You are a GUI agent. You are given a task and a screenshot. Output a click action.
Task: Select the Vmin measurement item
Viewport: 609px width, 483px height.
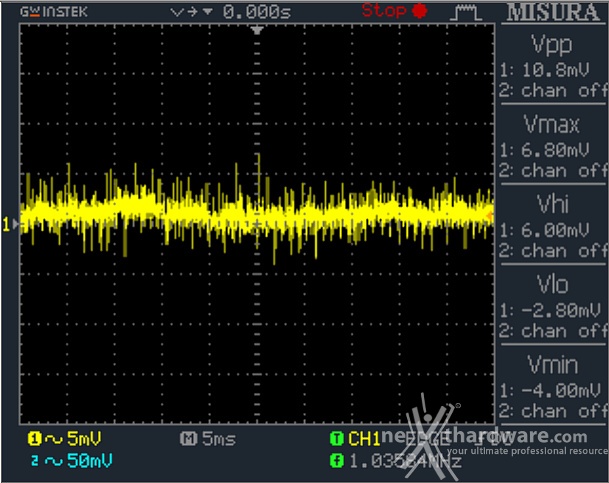[x=553, y=365]
